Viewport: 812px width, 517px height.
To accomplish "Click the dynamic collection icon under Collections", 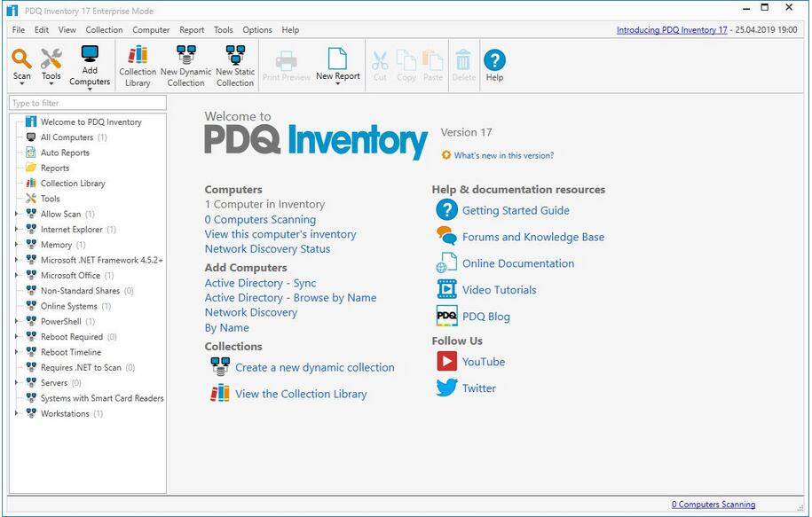I will (220, 366).
